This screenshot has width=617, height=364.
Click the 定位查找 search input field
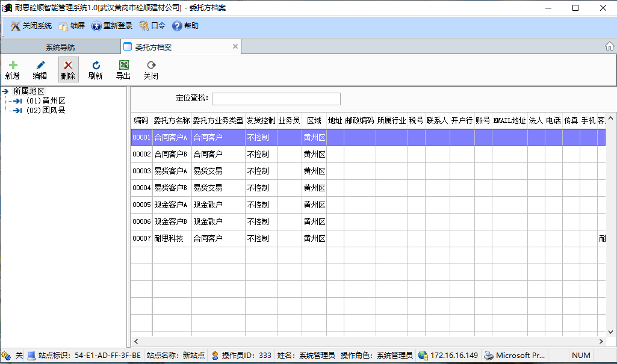point(276,99)
